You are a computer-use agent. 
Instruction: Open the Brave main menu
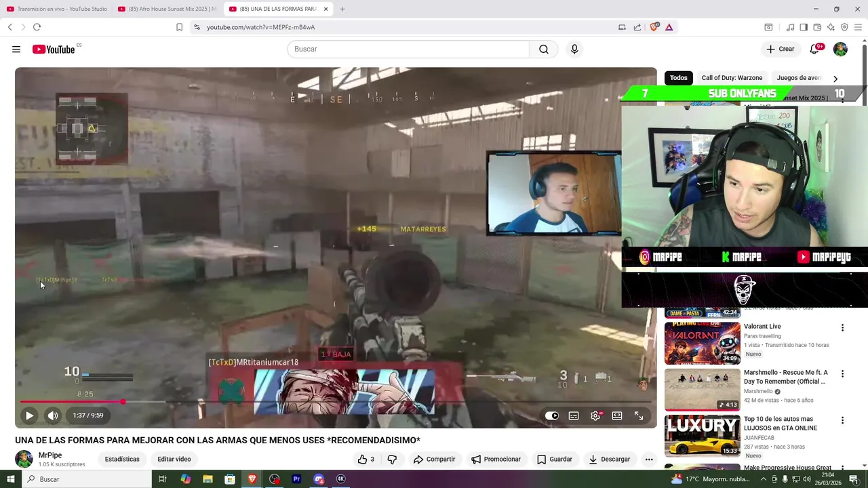pos(858,27)
